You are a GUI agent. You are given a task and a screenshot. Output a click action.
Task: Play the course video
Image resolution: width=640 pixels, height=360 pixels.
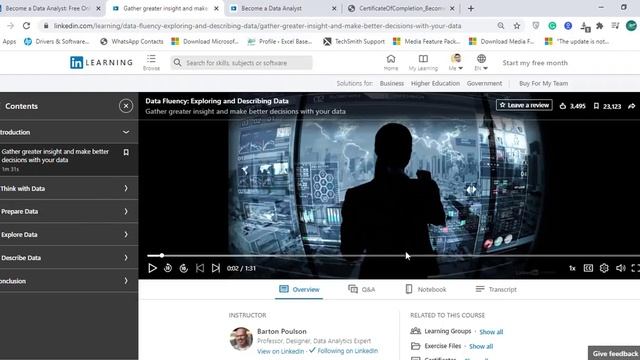click(x=152, y=268)
